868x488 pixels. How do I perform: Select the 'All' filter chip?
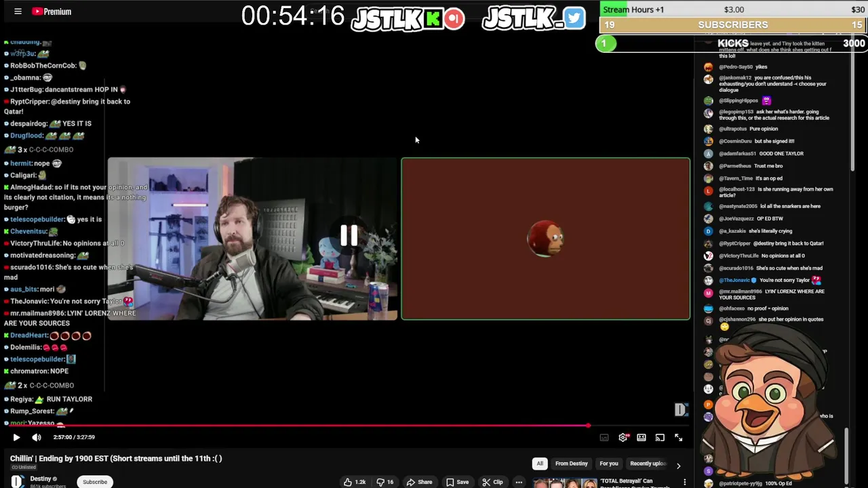pyautogui.click(x=540, y=464)
